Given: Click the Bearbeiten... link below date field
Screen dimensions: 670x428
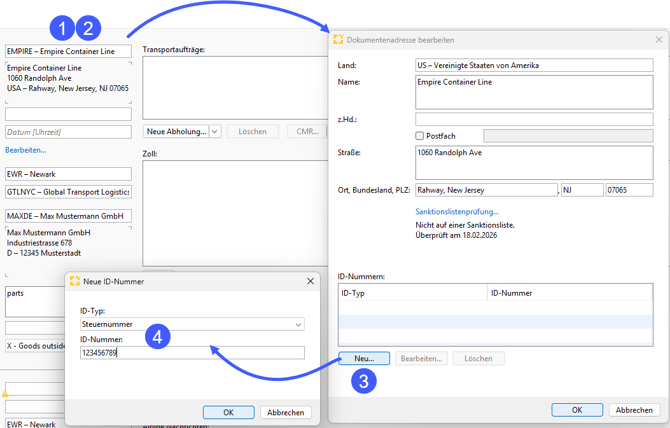Looking at the screenshot, I should pyautogui.click(x=26, y=150).
